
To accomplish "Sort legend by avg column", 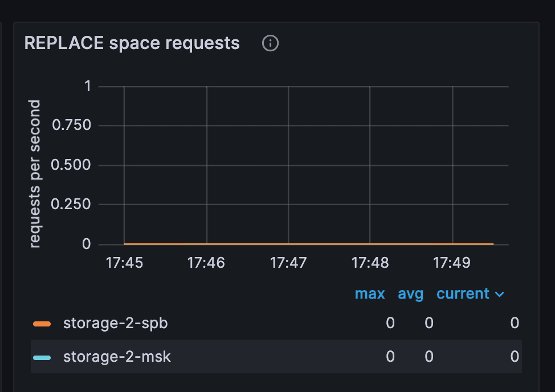I will 410,295.
